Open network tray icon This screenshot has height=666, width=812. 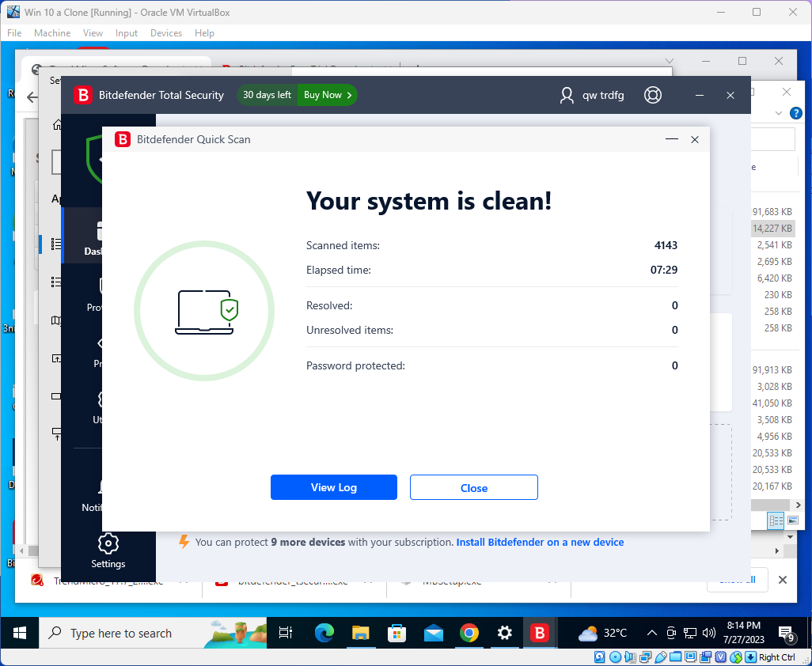point(690,633)
